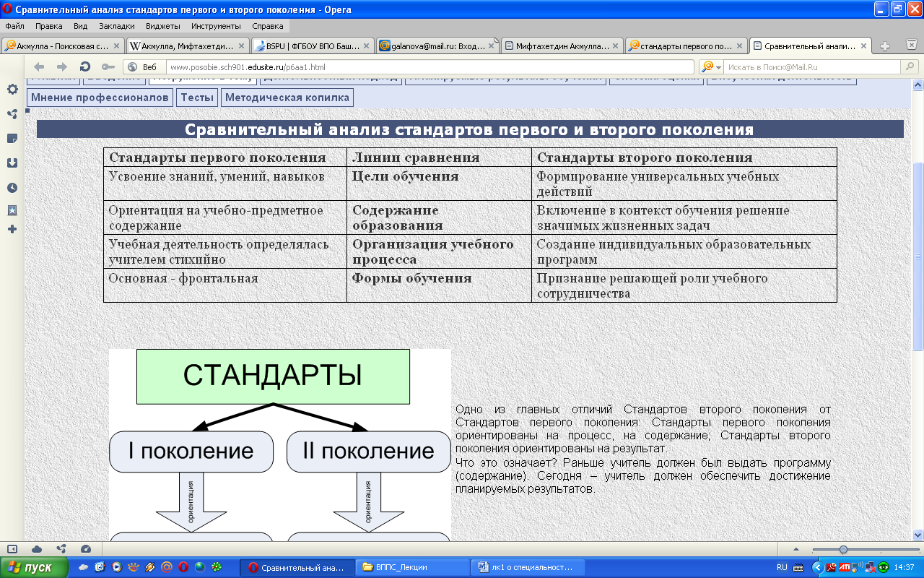Click the СТАНДАРТЫ box in the diagram

click(x=273, y=376)
